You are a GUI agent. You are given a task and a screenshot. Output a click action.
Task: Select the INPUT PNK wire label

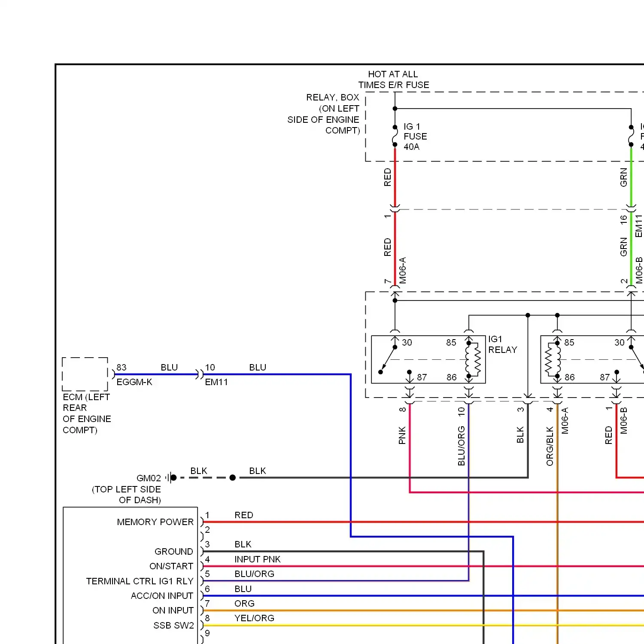[257, 559]
